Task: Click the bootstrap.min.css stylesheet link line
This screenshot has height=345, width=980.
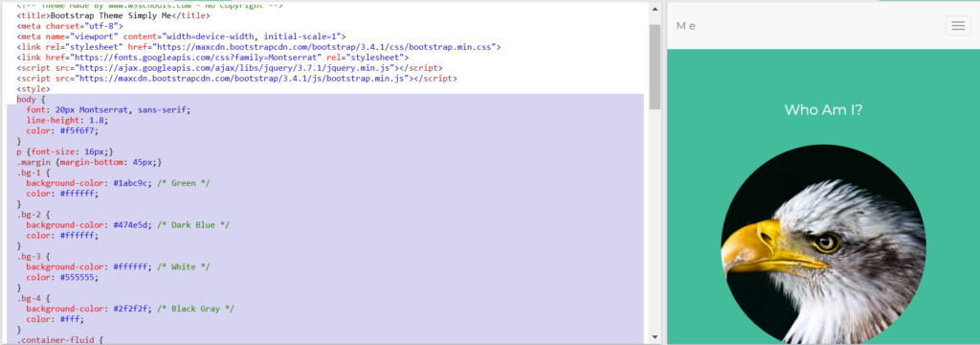Action: coord(258,47)
